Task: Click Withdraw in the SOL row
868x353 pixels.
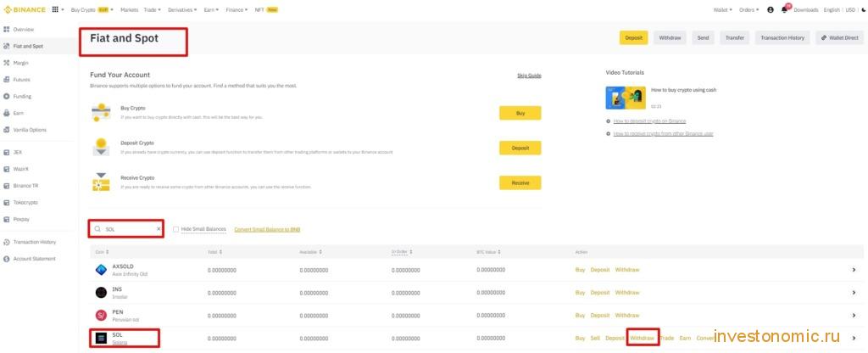Action: pyautogui.click(x=643, y=338)
